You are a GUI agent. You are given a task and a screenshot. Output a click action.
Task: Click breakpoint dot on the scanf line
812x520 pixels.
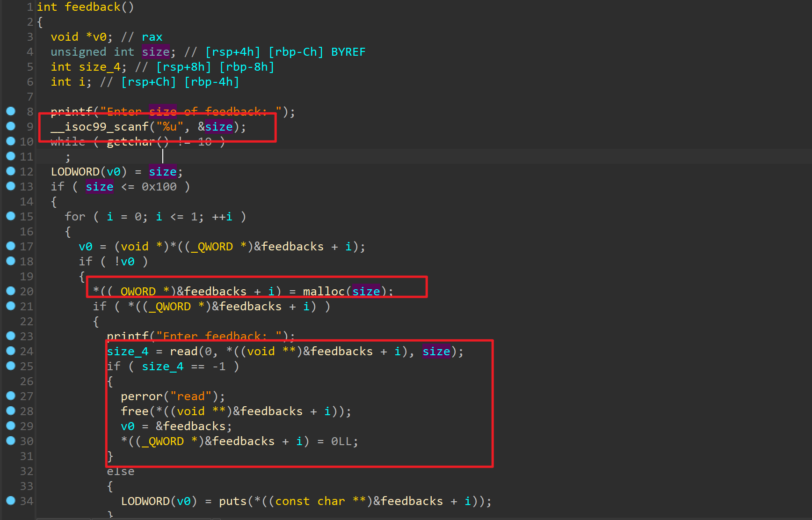pyautogui.click(x=11, y=126)
